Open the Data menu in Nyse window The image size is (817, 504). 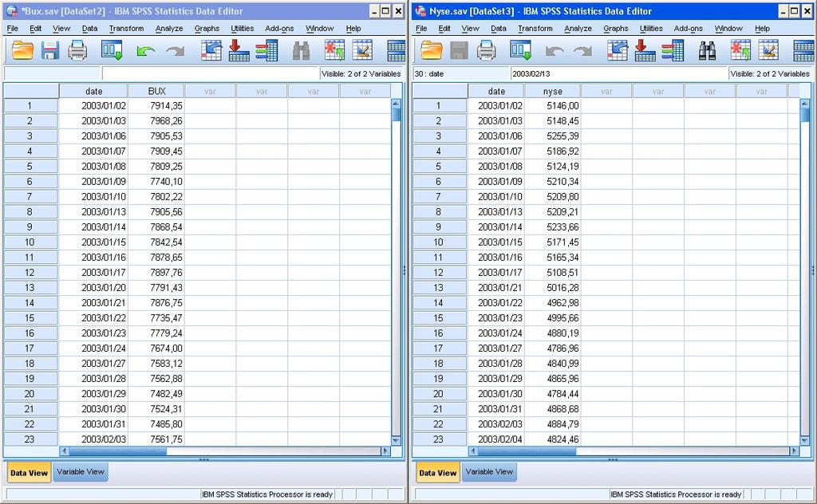point(498,29)
